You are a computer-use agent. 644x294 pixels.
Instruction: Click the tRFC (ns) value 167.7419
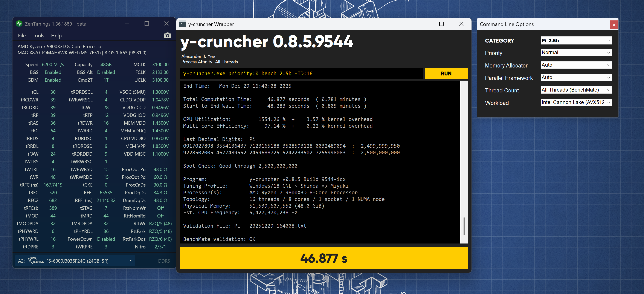(53, 185)
